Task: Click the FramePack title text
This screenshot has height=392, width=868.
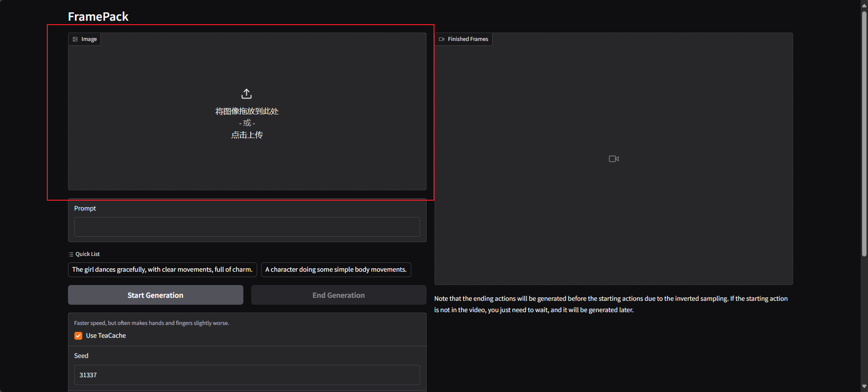Action: [x=98, y=17]
